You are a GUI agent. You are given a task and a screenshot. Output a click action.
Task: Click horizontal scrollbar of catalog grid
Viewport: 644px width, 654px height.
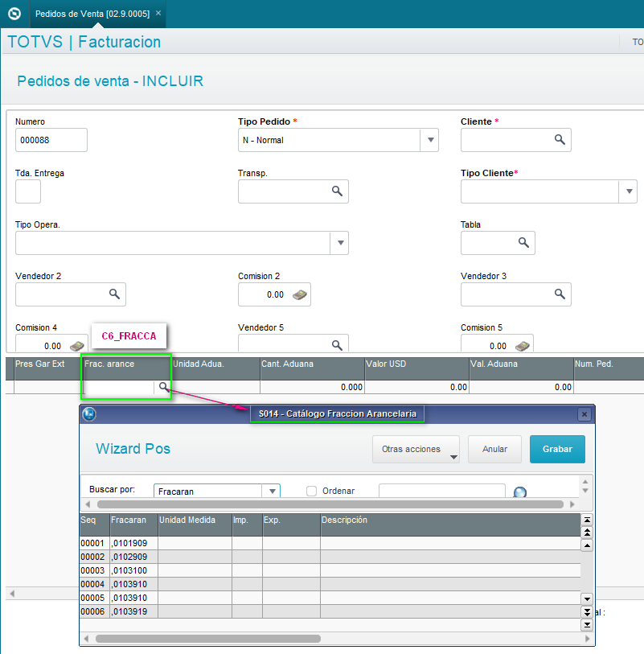[x=208, y=639]
